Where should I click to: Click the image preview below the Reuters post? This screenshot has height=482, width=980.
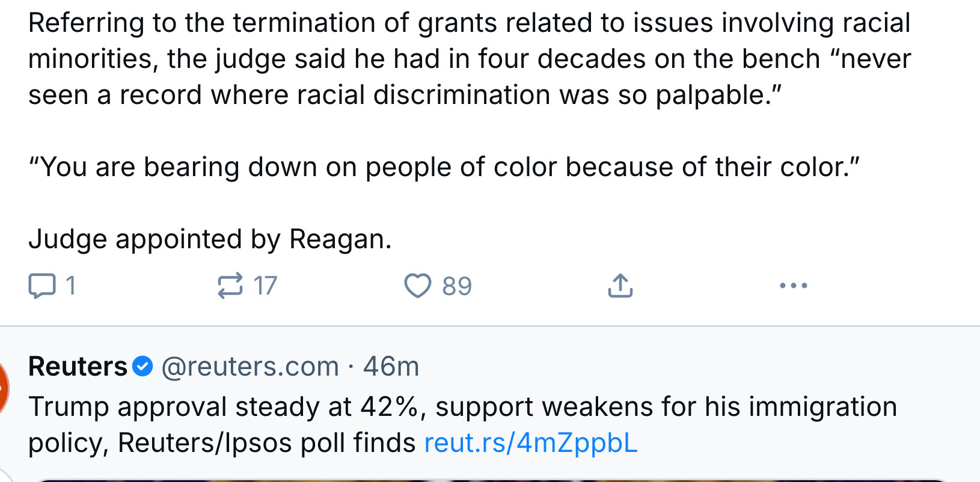(x=490, y=480)
